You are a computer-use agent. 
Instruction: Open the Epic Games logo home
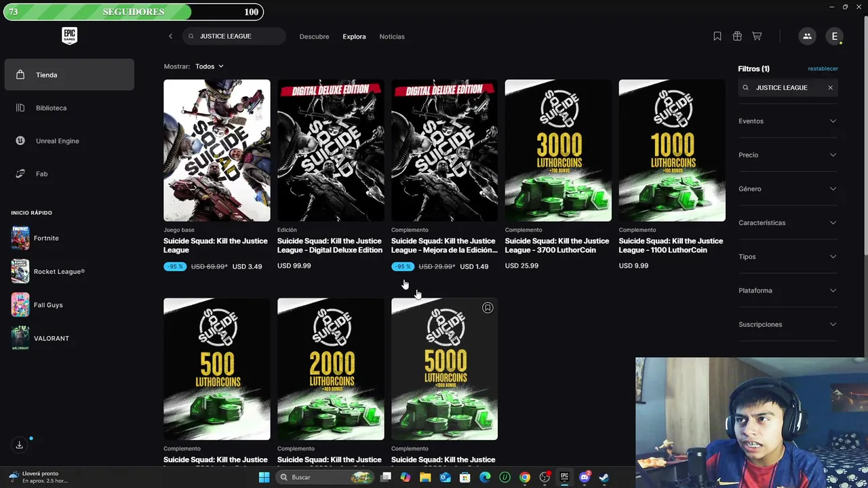click(x=69, y=36)
